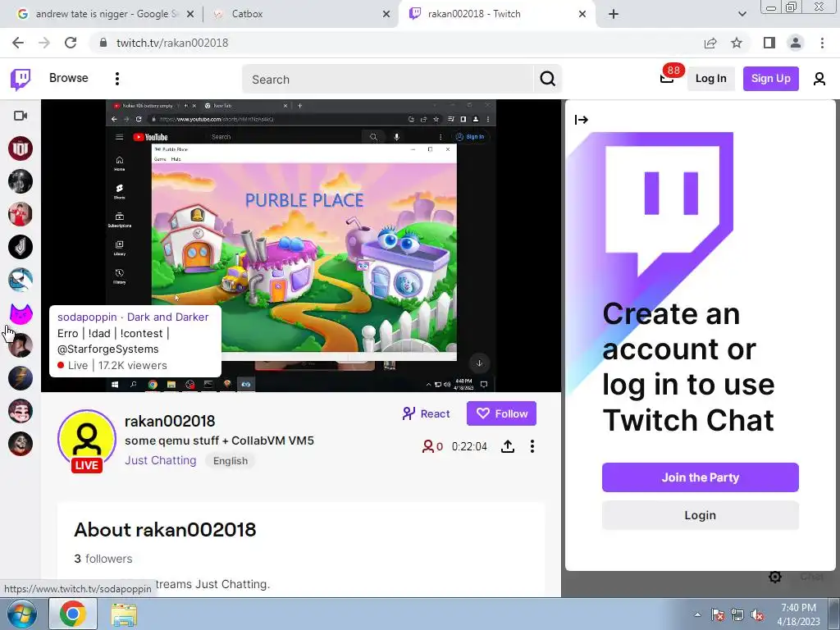The height and width of the screenshot is (630, 840).
Task: Click the rakan002018 yellow profile avatar
Action: pyautogui.click(x=87, y=440)
